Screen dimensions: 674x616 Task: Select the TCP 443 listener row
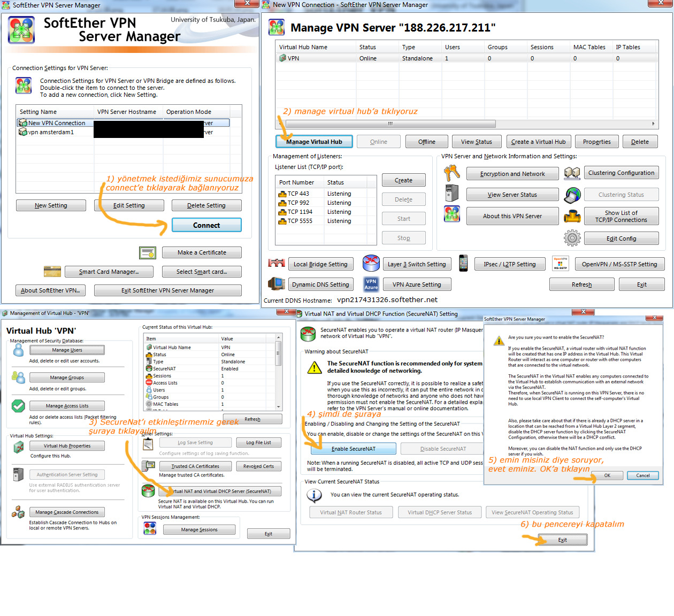326,194
